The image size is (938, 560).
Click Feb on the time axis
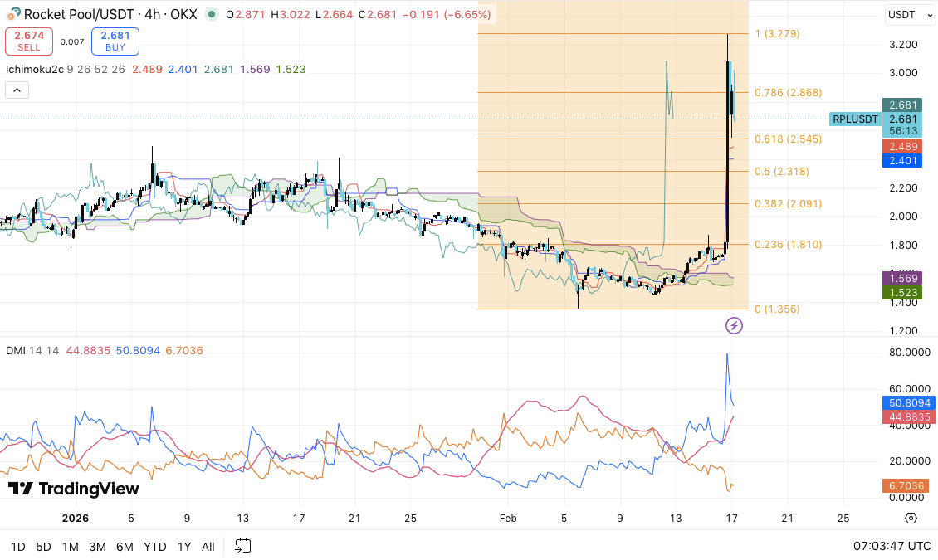(x=507, y=518)
